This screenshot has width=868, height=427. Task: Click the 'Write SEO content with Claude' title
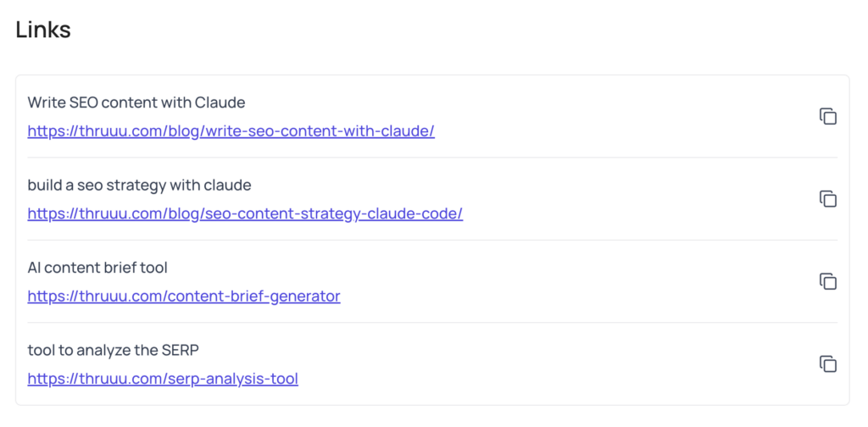(136, 103)
